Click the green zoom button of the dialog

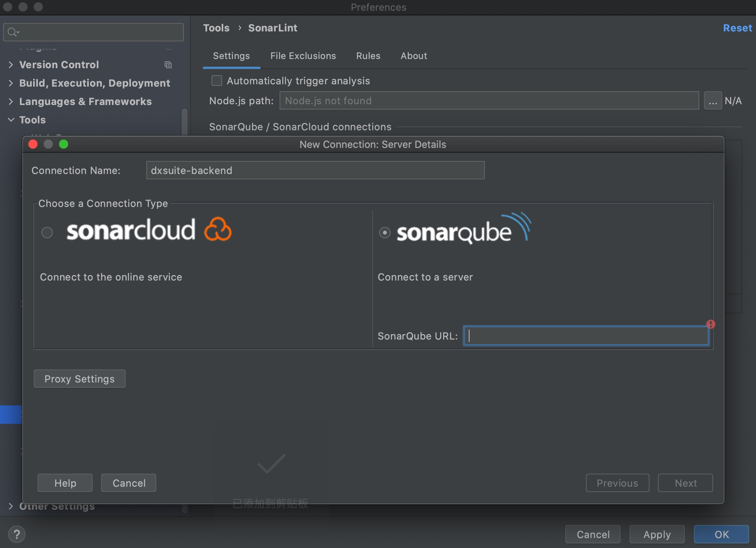pos(64,144)
